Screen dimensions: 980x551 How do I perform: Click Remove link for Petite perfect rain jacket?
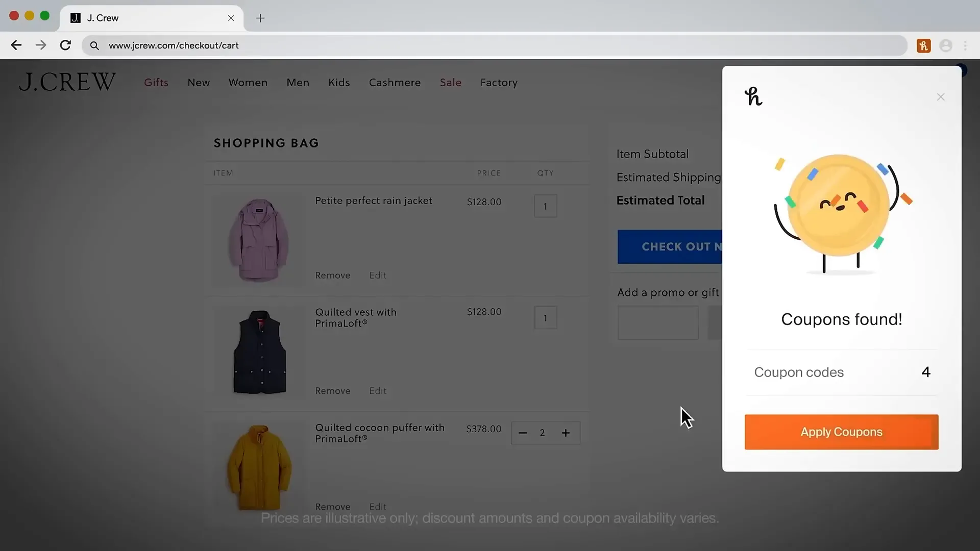click(332, 275)
